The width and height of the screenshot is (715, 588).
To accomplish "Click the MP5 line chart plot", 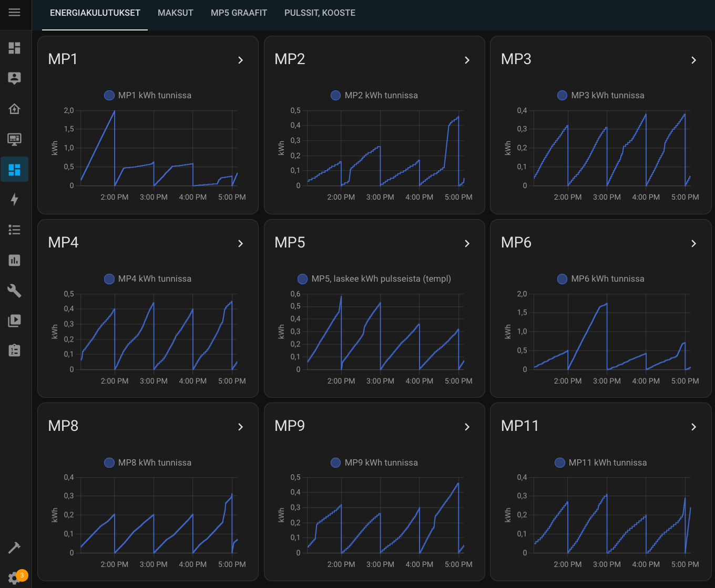I will tap(385, 332).
